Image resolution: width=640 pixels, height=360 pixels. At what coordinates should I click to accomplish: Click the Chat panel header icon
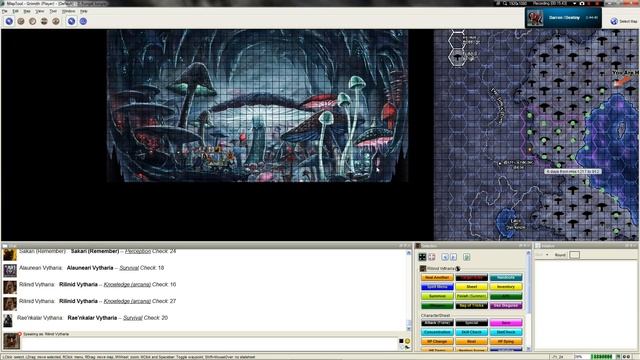pos(5,246)
